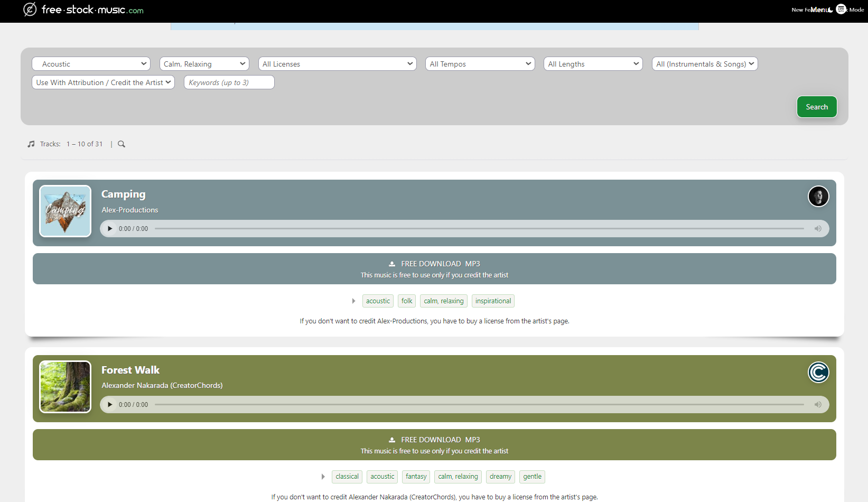The width and height of the screenshot is (868, 502).
Task: Mute the Camping player volume
Action: (817, 229)
